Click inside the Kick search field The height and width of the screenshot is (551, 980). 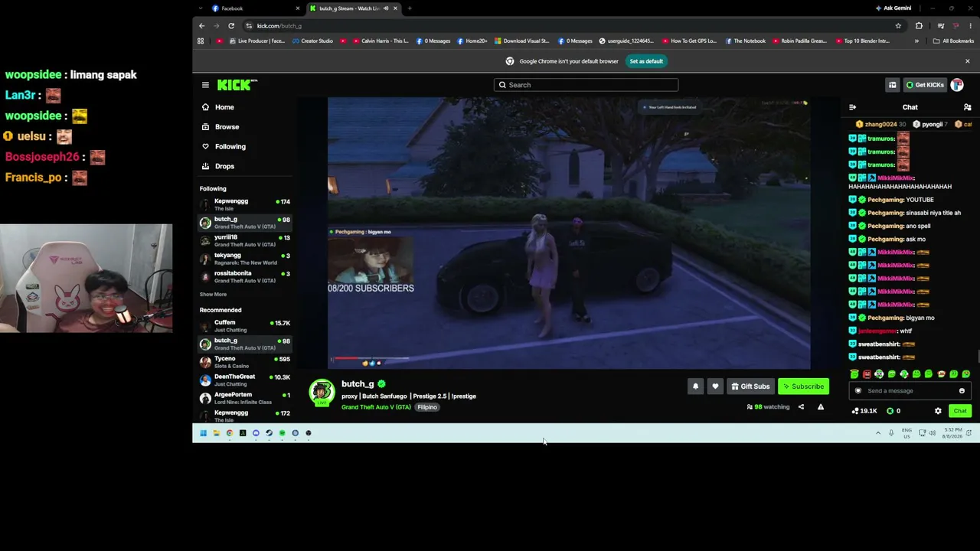586,85
